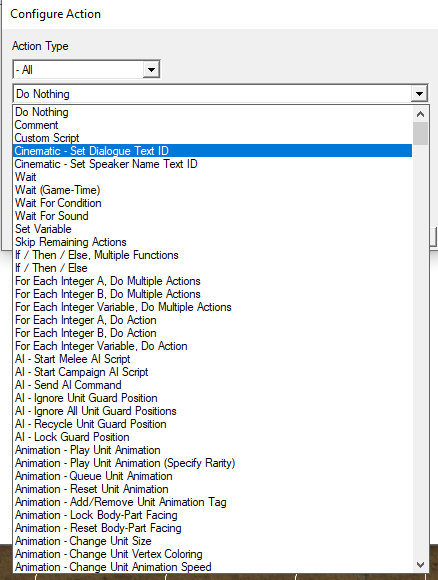Select 'Animation - Reset Body-Part Facing'
Screen dimensions: 438x580
click(x=213, y=528)
